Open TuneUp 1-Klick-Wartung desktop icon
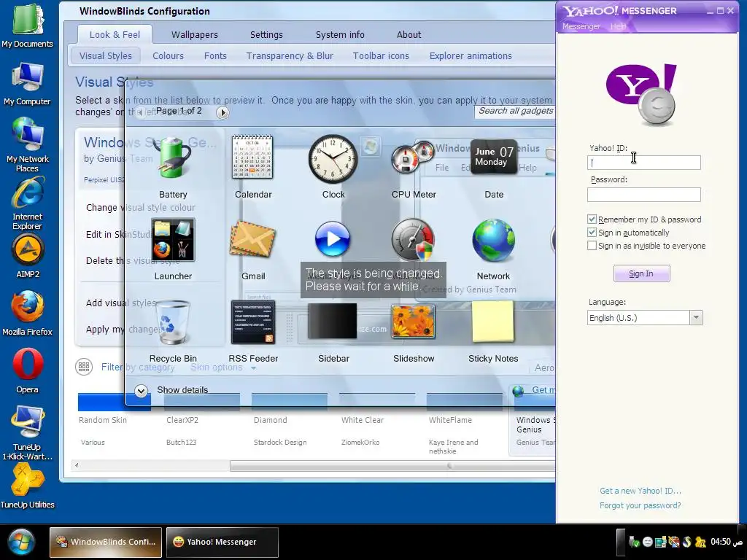This screenshot has height=560, width=747. pos(27,433)
